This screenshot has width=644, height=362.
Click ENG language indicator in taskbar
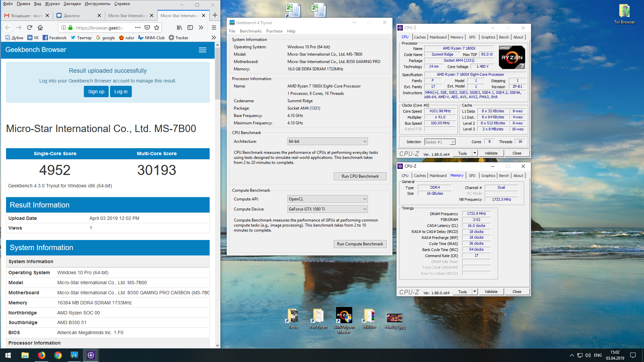click(598, 355)
